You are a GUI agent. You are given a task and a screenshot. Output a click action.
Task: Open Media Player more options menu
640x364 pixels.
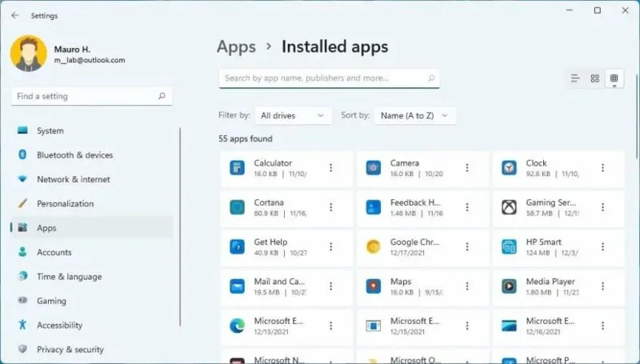[x=603, y=286]
